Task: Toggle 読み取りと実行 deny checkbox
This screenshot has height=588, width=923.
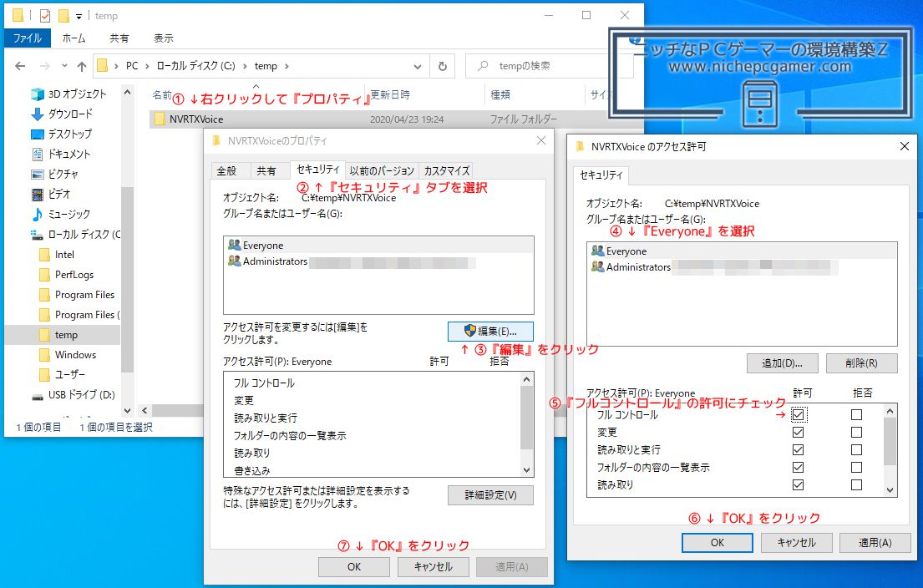Action: [x=856, y=450]
